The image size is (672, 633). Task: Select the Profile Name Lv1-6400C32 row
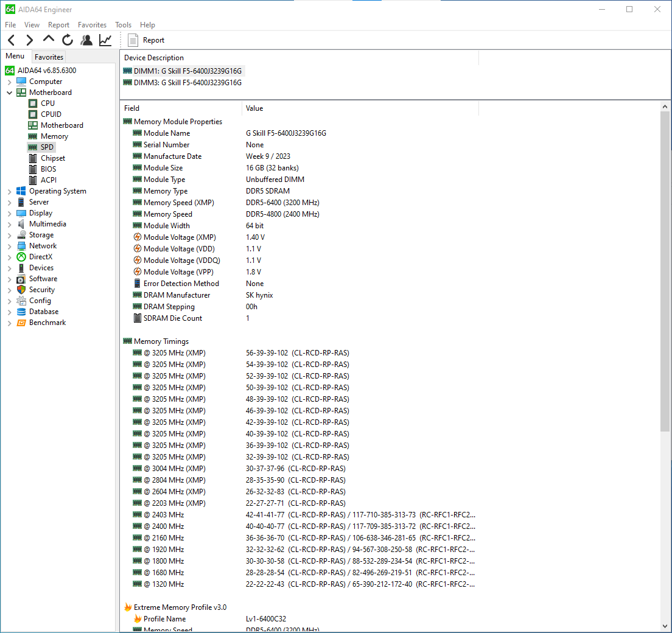300,619
